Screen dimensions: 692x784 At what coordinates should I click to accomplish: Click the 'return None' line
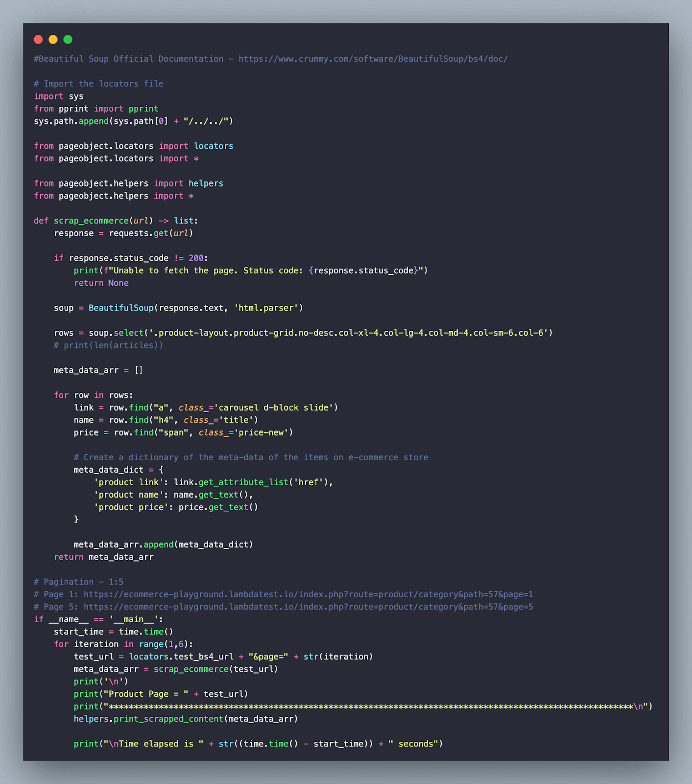pos(101,283)
